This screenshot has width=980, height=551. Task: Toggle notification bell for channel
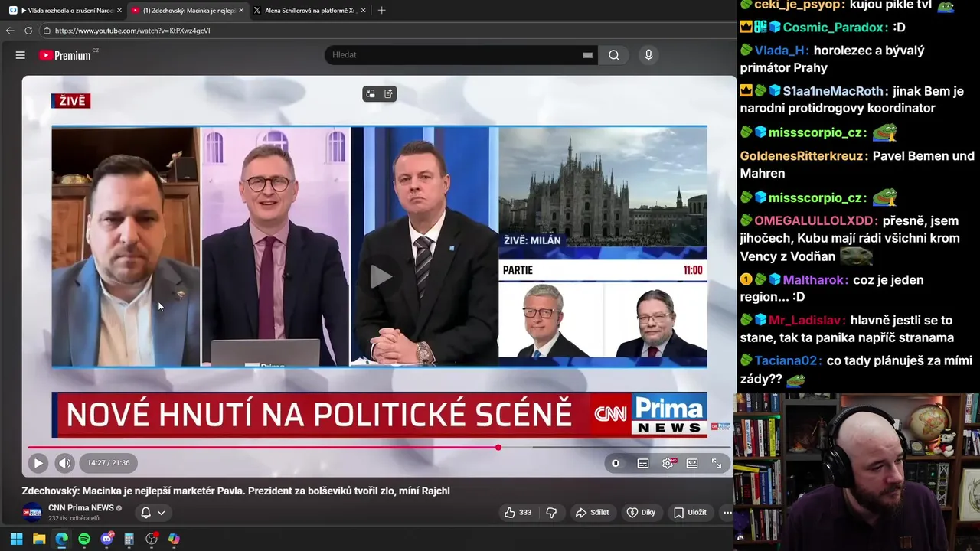tap(145, 513)
